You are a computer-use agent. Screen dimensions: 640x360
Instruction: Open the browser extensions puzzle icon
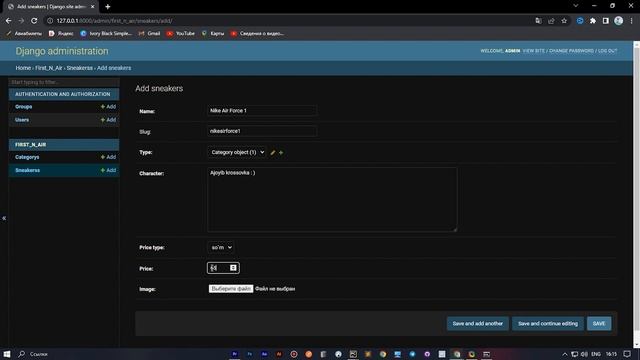(x=593, y=21)
